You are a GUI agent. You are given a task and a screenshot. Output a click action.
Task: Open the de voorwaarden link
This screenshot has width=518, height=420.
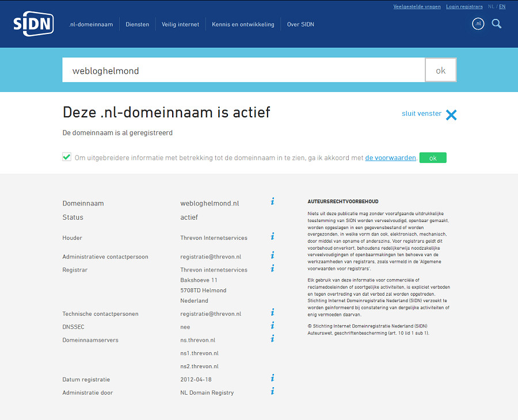click(x=390, y=158)
